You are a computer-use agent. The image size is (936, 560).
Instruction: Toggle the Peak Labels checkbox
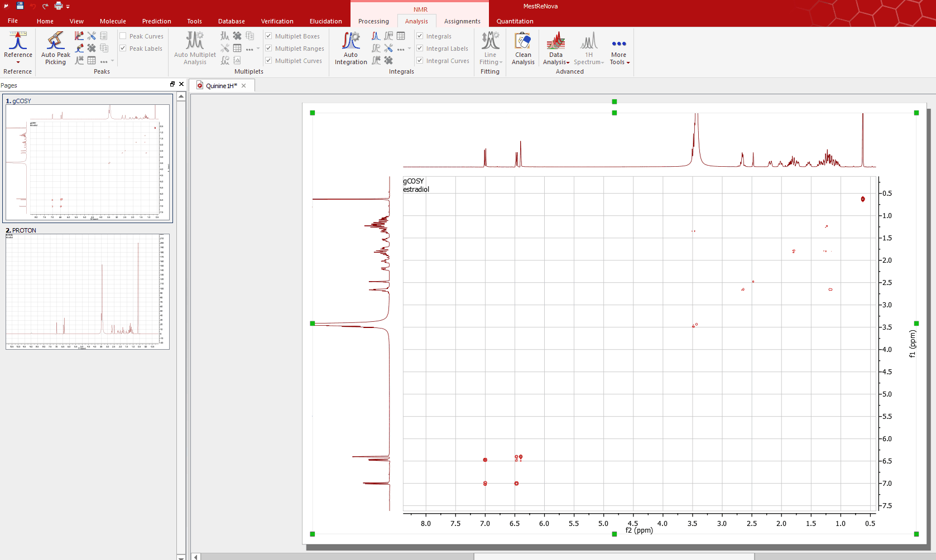123,49
